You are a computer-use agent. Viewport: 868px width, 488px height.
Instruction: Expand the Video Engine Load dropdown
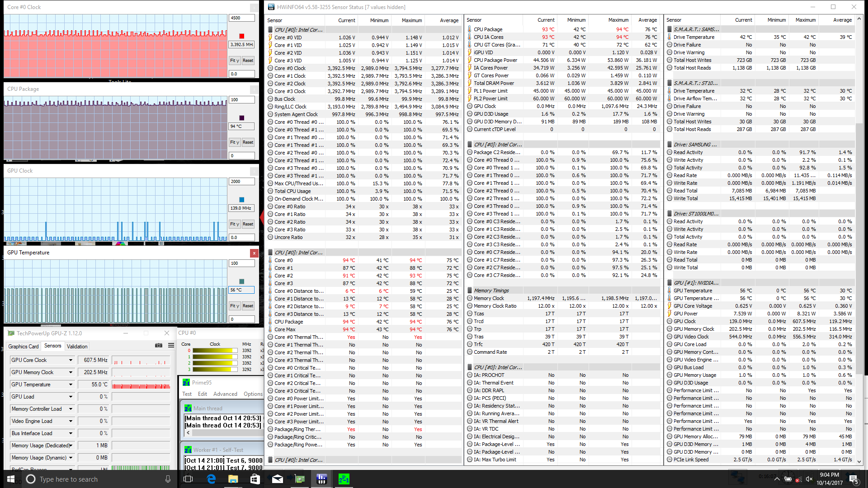pyautogui.click(x=71, y=421)
